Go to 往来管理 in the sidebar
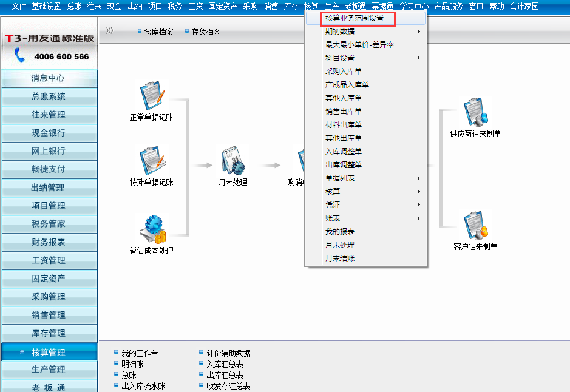570x392 pixels. point(49,115)
